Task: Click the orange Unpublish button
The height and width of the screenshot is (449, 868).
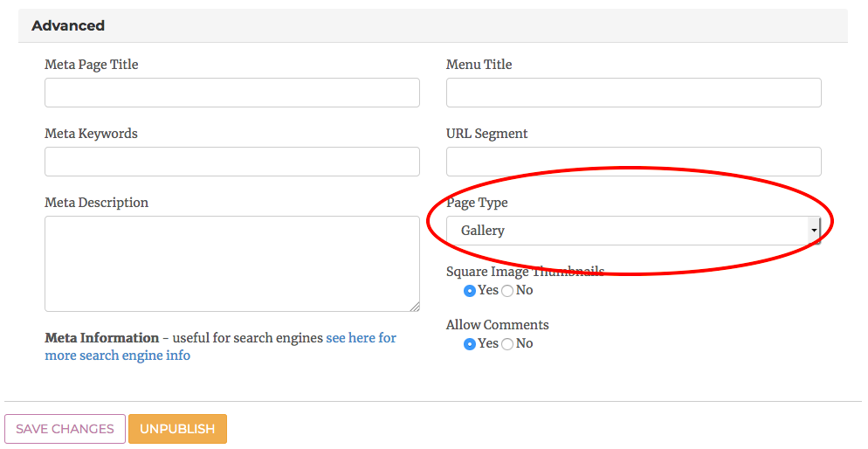Action: click(177, 429)
